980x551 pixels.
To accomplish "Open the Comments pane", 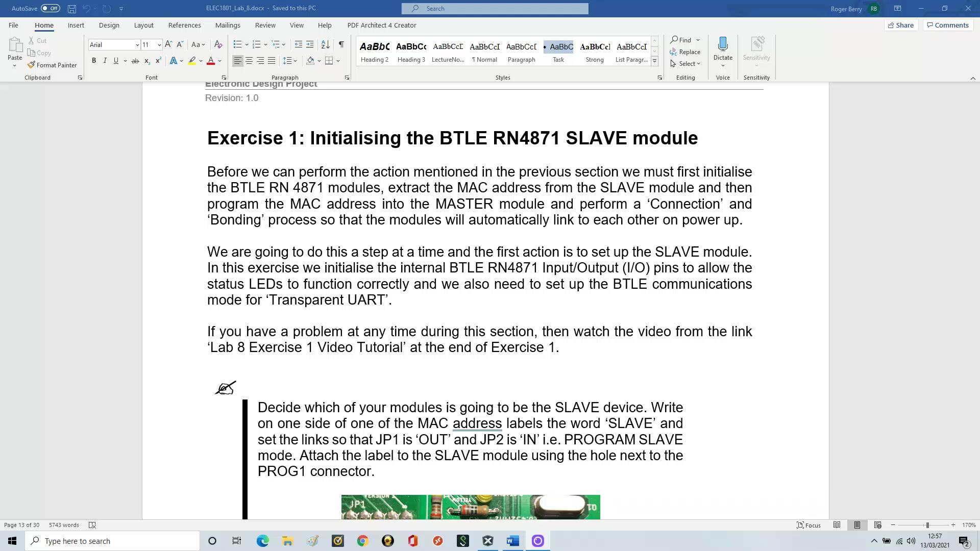I will click(x=948, y=25).
